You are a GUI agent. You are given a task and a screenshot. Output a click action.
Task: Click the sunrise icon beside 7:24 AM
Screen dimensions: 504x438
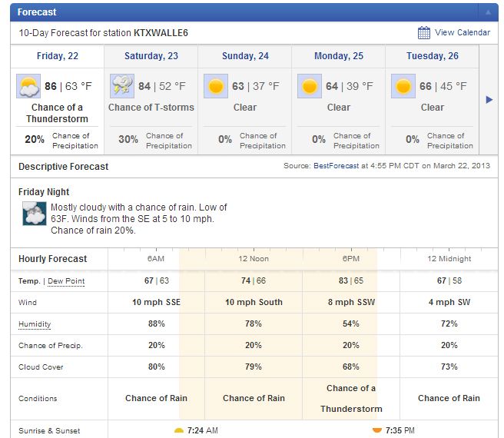tap(179, 430)
